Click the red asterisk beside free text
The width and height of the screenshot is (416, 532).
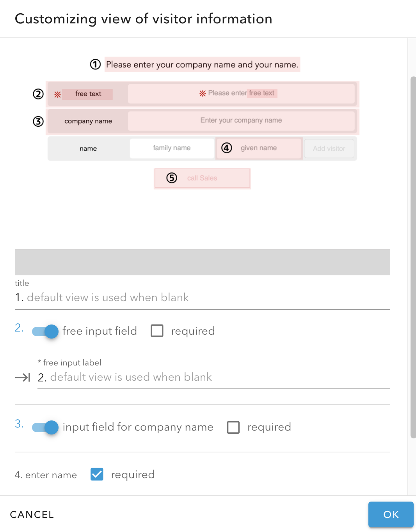57,94
